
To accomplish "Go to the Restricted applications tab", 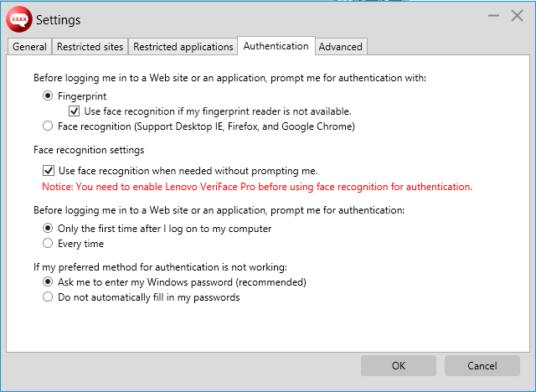I will tap(183, 47).
